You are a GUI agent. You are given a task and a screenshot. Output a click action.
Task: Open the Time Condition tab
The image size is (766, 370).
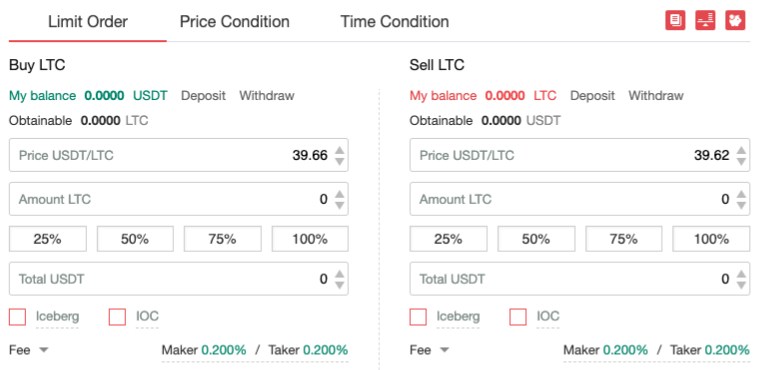pyautogui.click(x=395, y=22)
